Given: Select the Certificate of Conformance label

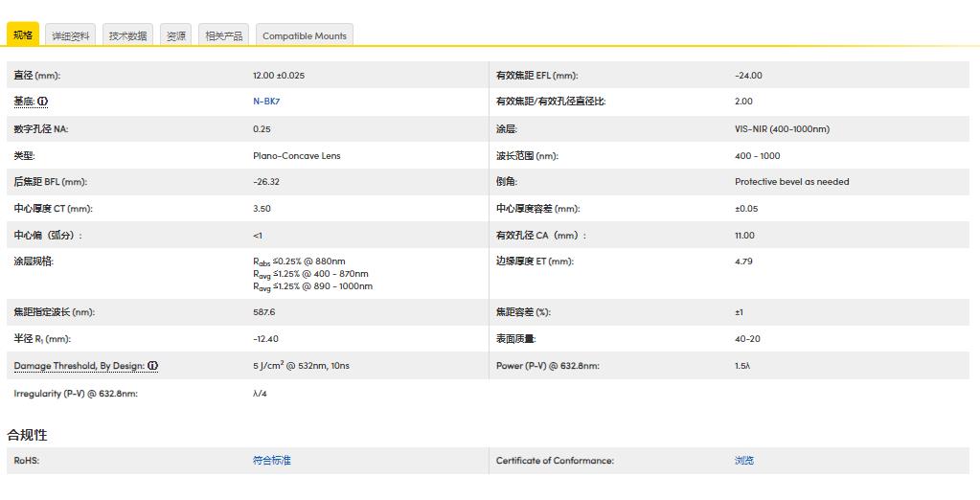Looking at the screenshot, I should tap(555, 460).
